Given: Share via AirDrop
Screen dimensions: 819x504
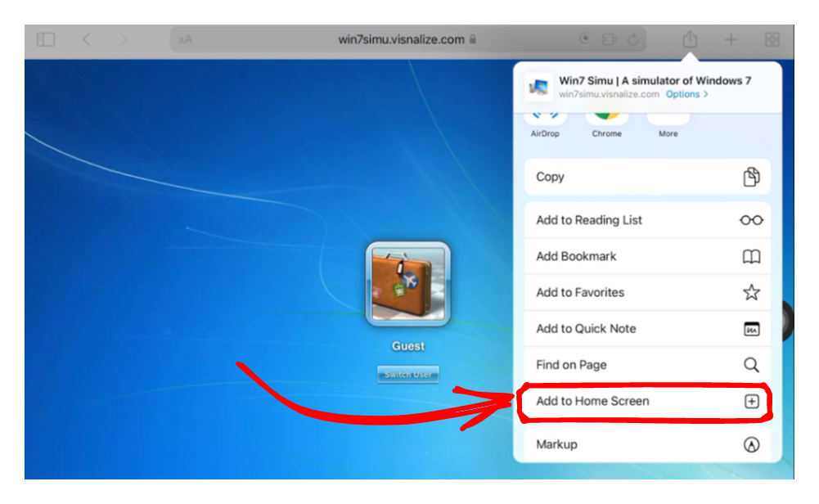Looking at the screenshot, I should 545,119.
